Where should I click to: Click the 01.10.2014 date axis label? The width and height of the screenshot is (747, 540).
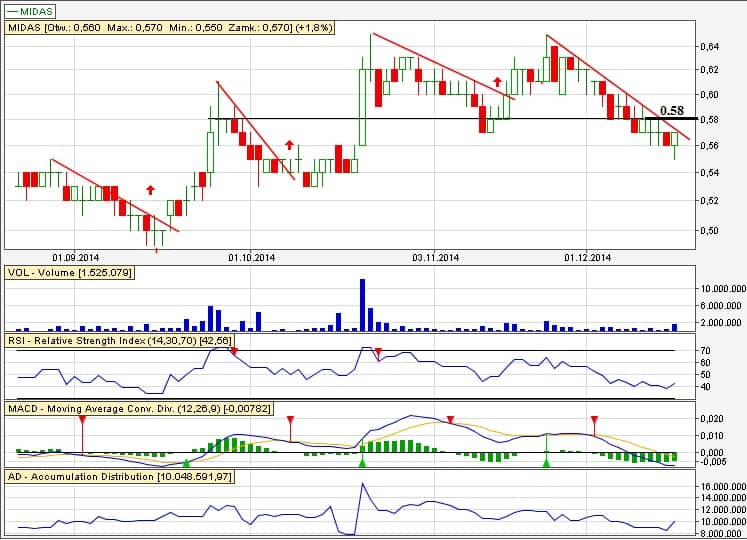[251, 257]
